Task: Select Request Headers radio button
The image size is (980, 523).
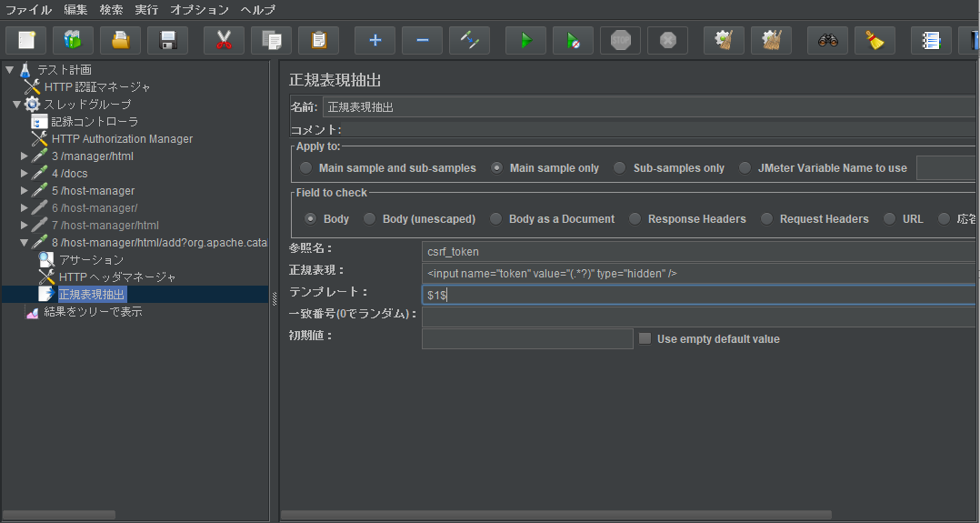Action: pos(767,219)
